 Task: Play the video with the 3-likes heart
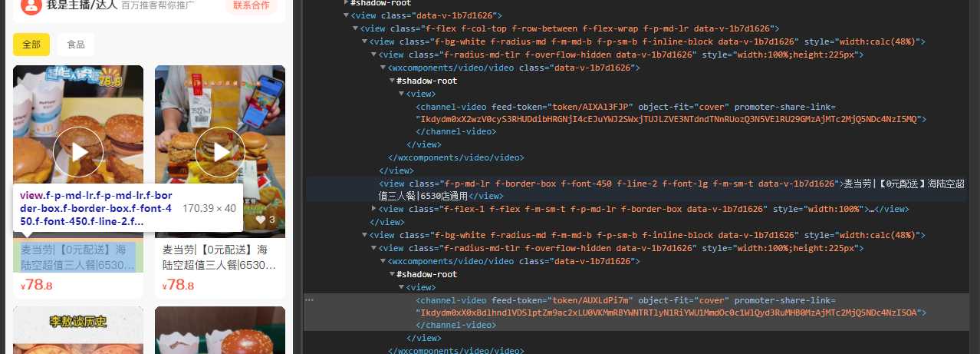[220, 152]
